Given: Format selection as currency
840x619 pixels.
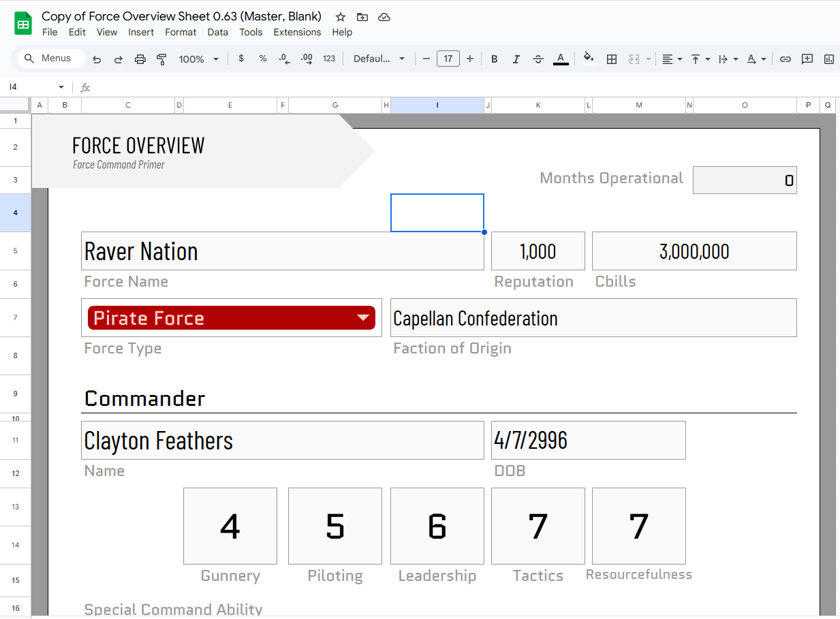Looking at the screenshot, I should click(x=241, y=59).
